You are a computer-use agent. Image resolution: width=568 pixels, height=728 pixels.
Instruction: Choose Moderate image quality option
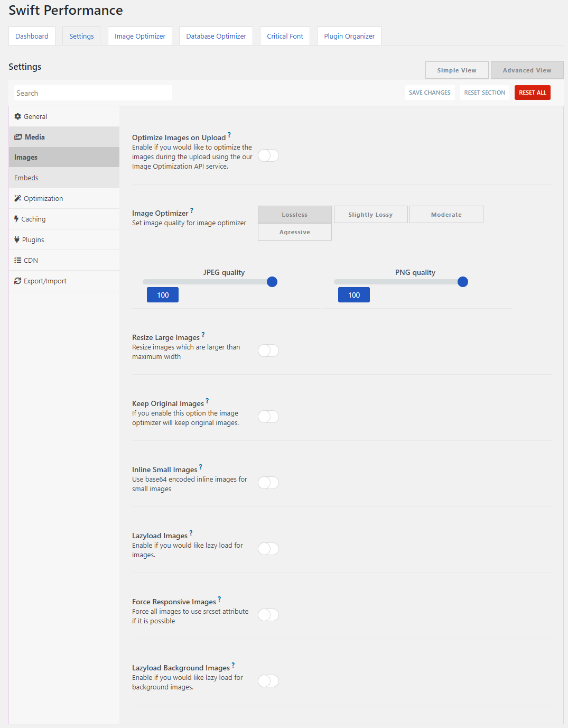pos(446,215)
